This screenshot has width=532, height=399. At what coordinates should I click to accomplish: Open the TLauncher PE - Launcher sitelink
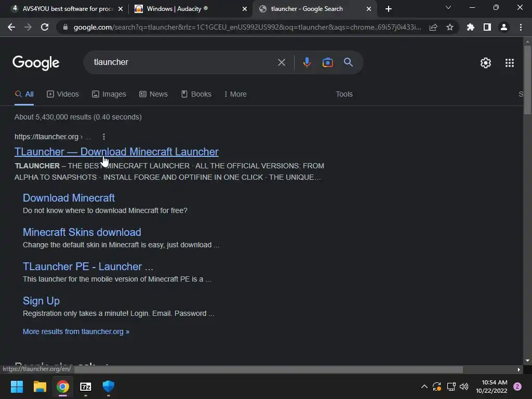pos(88,267)
